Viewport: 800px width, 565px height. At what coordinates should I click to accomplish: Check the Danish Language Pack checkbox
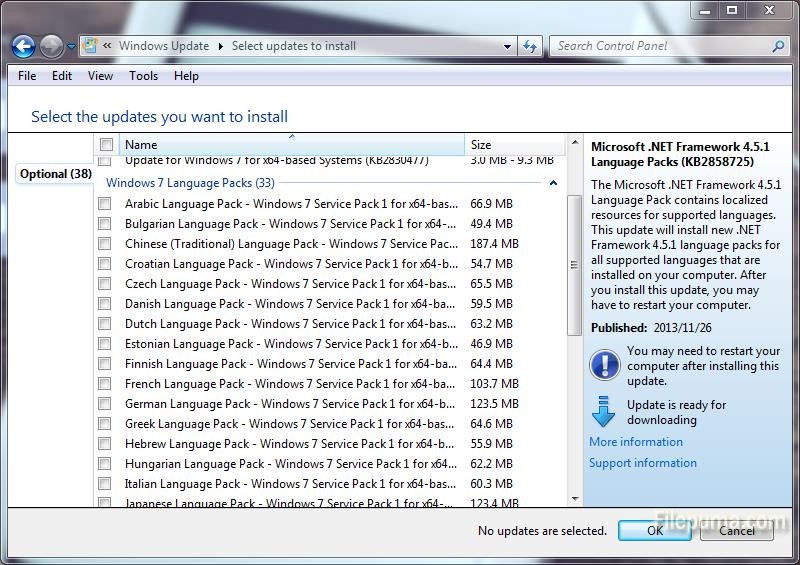105,304
